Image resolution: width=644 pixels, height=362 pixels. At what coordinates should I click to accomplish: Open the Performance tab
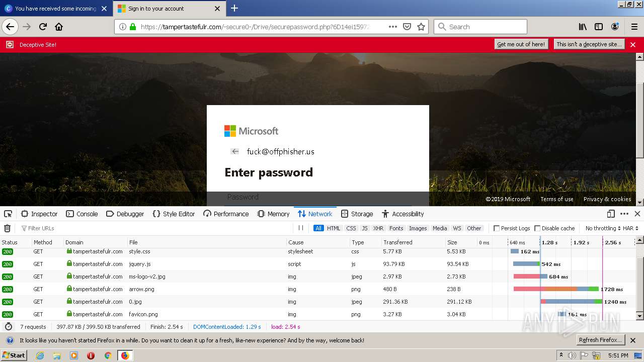point(226,214)
